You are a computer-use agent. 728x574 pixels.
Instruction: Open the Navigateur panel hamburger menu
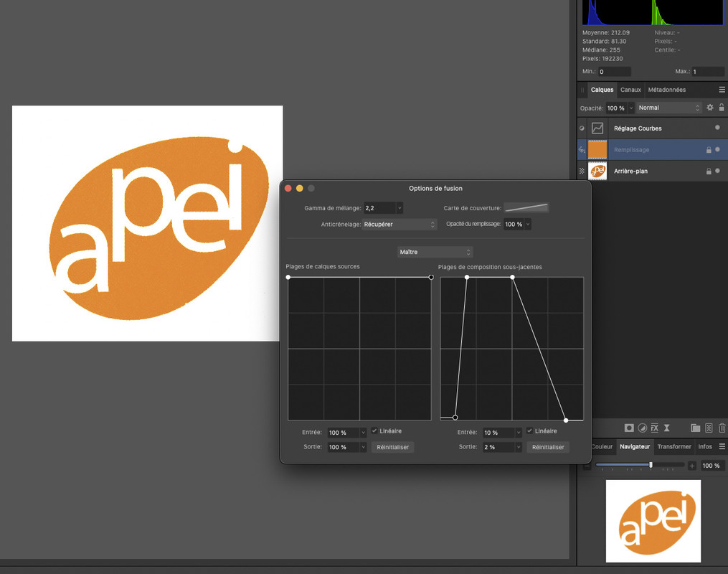(x=722, y=446)
